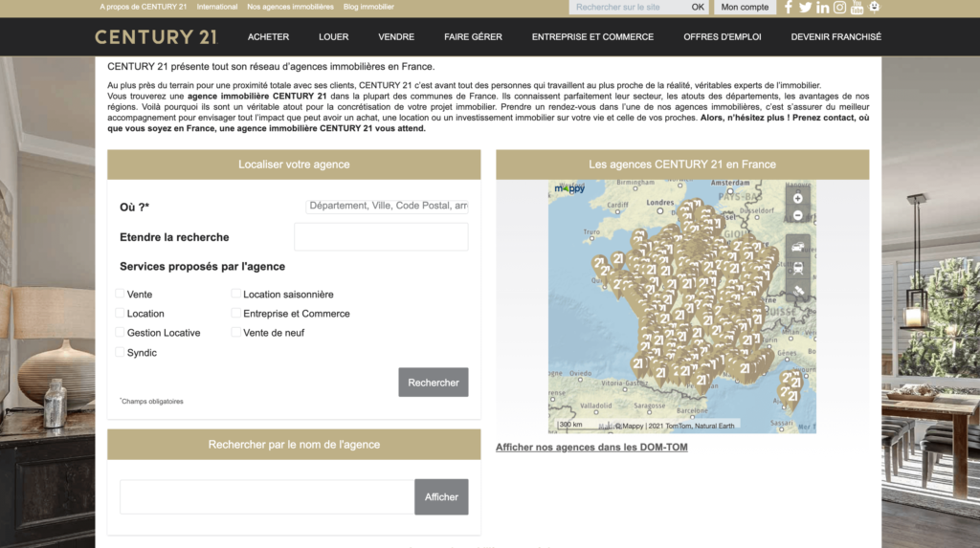The image size is (980, 548).
Task: Open the DEVENIR FRANCHISÉ menu
Action: click(836, 37)
